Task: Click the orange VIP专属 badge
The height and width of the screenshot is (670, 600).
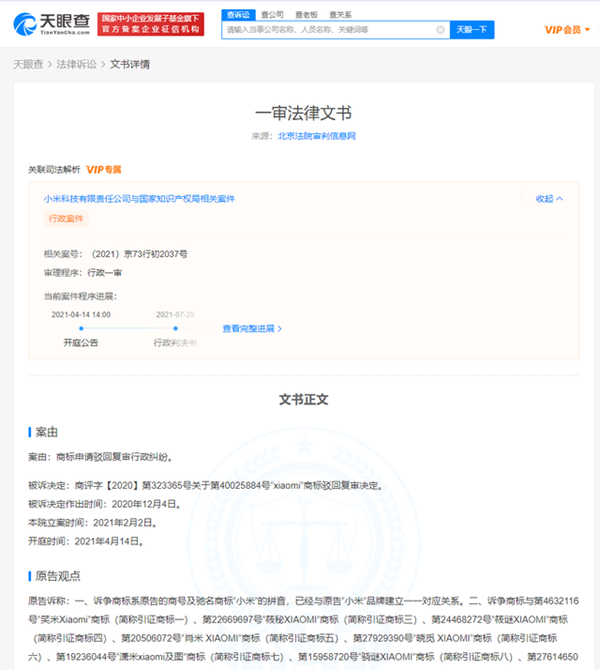Action: [x=103, y=170]
